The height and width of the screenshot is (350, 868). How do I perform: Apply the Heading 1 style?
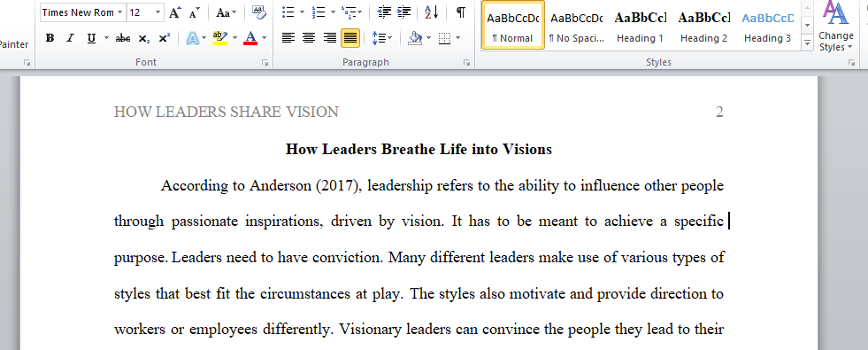click(x=640, y=25)
